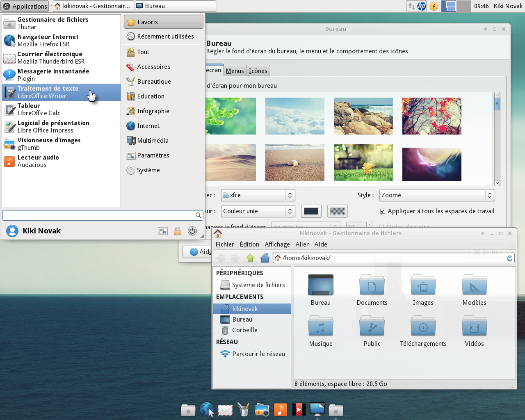Click the web browser globe icon in dock
This screenshot has height=420, width=525.
(207, 409)
